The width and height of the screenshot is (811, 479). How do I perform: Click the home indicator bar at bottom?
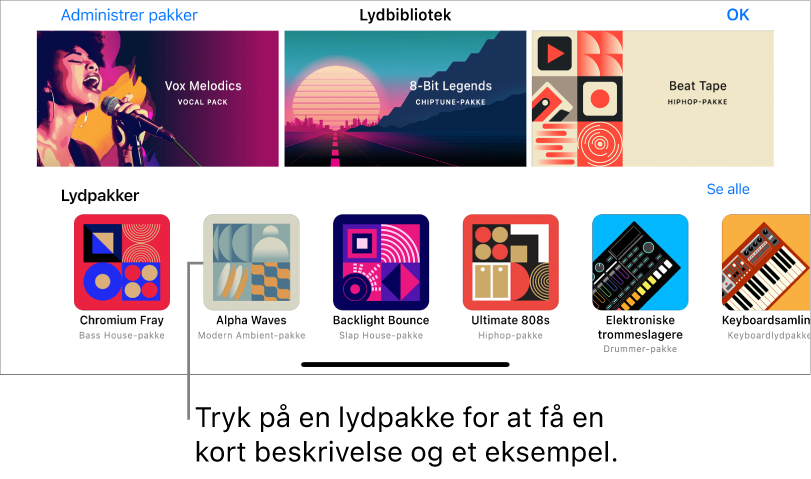[406, 364]
